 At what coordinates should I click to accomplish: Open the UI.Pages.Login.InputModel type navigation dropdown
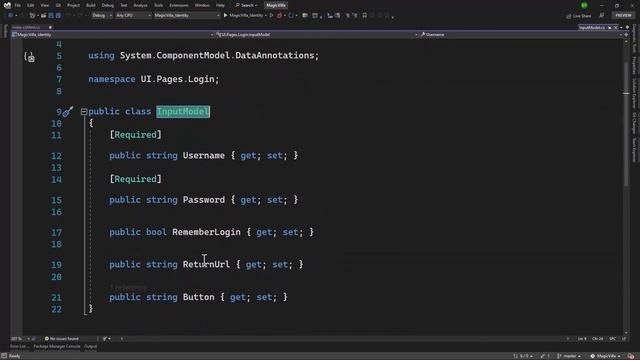(317, 35)
